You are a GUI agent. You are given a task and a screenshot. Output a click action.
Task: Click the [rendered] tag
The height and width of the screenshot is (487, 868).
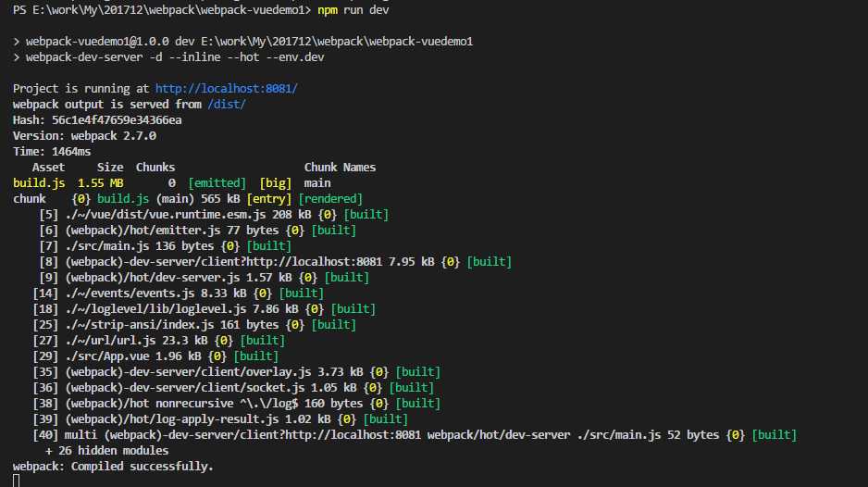(x=330, y=199)
